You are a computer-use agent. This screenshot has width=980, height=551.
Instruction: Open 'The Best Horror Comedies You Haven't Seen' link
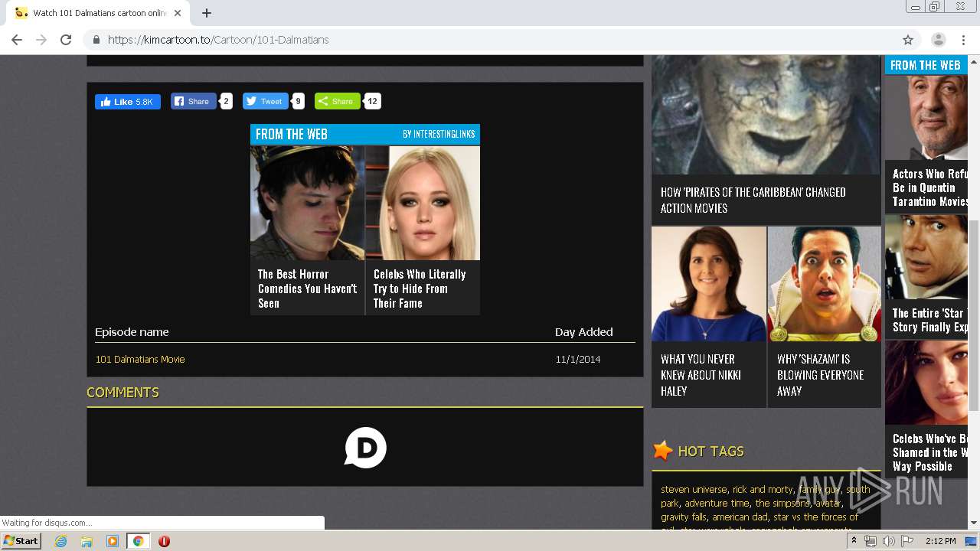(307, 289)
